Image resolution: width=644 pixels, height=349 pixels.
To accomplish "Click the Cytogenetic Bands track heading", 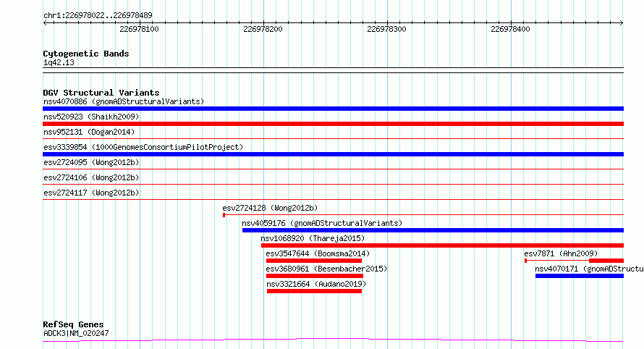I will pyautogui.click(x=86, y=54).
